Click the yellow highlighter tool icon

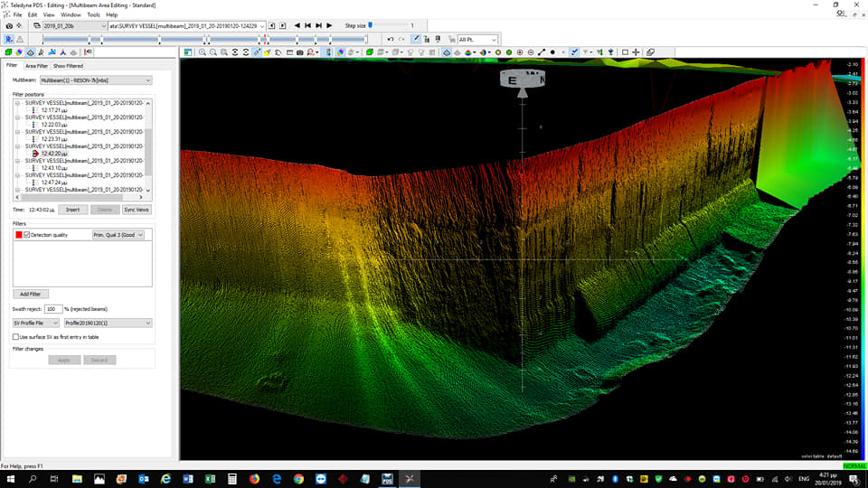268,52
